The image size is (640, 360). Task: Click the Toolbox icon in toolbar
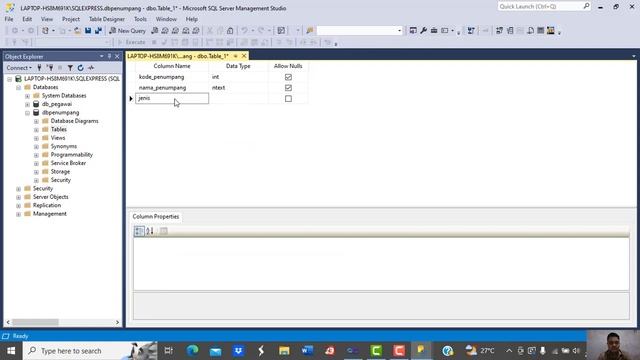coord(434,31)
